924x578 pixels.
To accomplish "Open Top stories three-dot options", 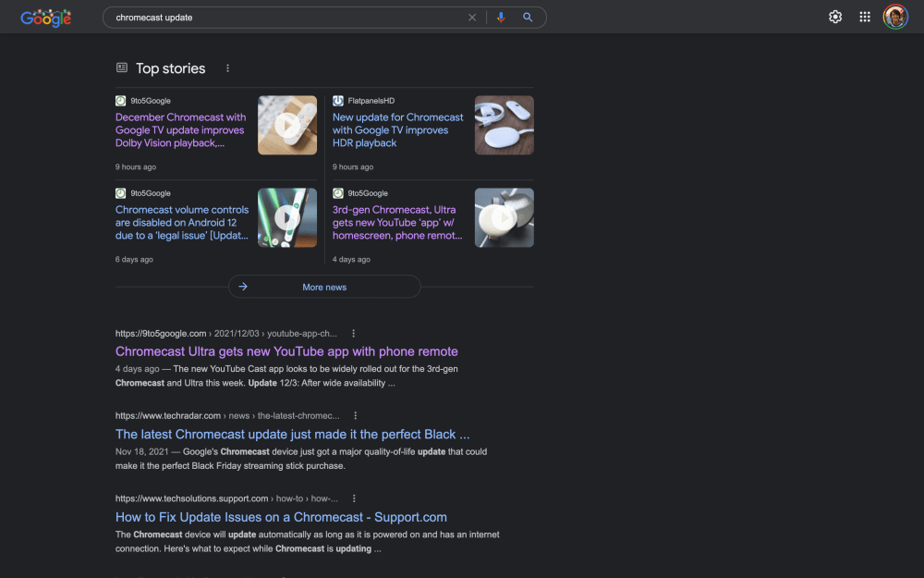I will pyautogui.click(x=228, y=68).
